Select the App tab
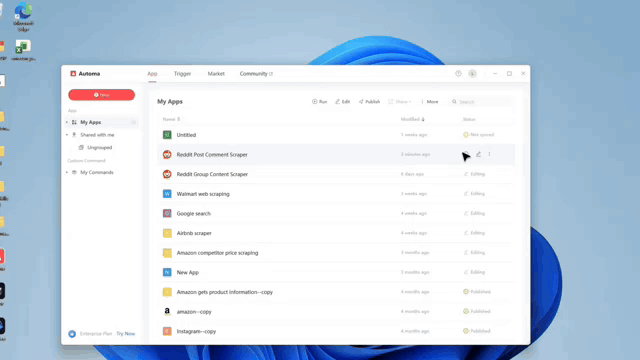 pyautogui.click(x=152, y=73)
